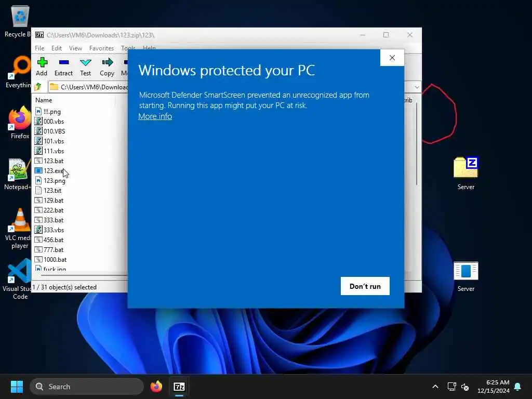Maximize the 7-Zip window

coord(386,35)
